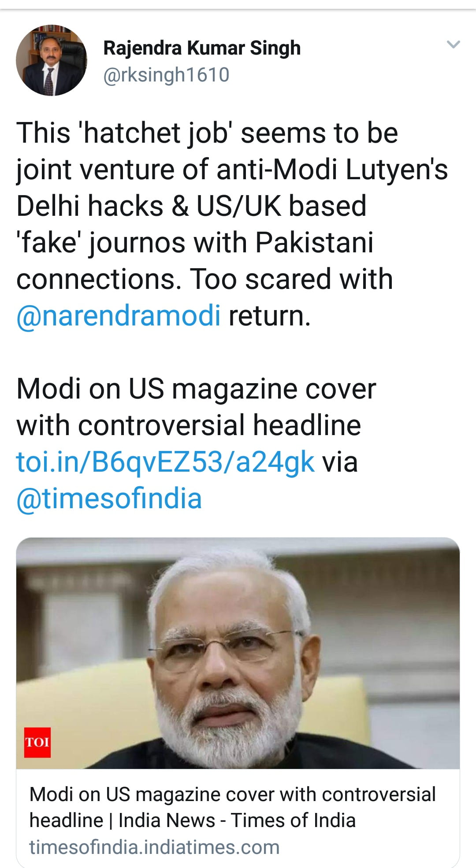476x868 pixels.
Task: Follow the toi.in/B6qvEZ53/a24gk short link
Action: tap(165, 462)
